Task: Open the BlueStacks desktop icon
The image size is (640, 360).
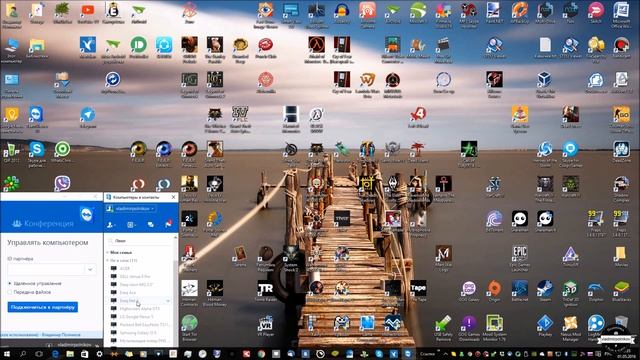Action: tap(621, 291)
